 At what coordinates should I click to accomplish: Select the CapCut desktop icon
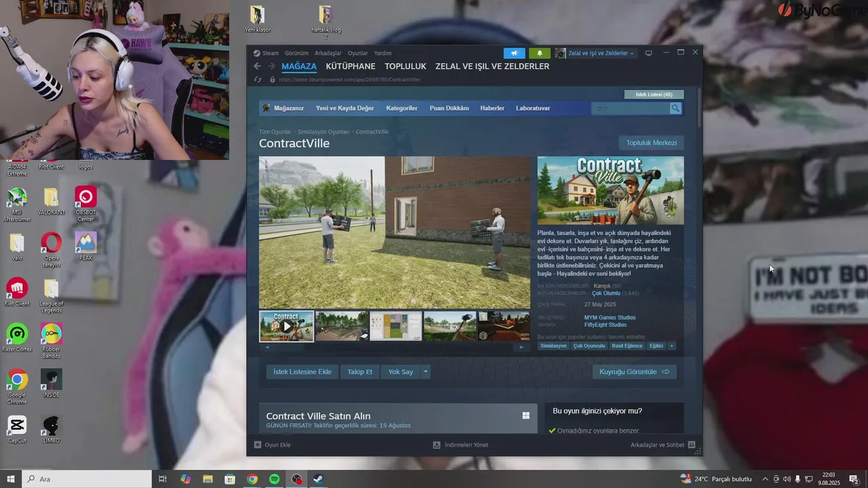[x=17, y=429]
